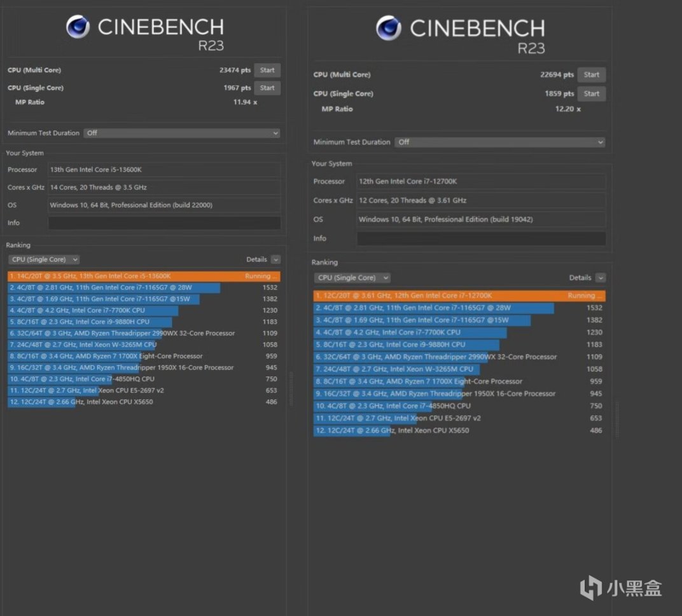Select the orange 12C/20T i7-12700K ranking row
Screen dimensions: 682x616
(x=459, y=296)
